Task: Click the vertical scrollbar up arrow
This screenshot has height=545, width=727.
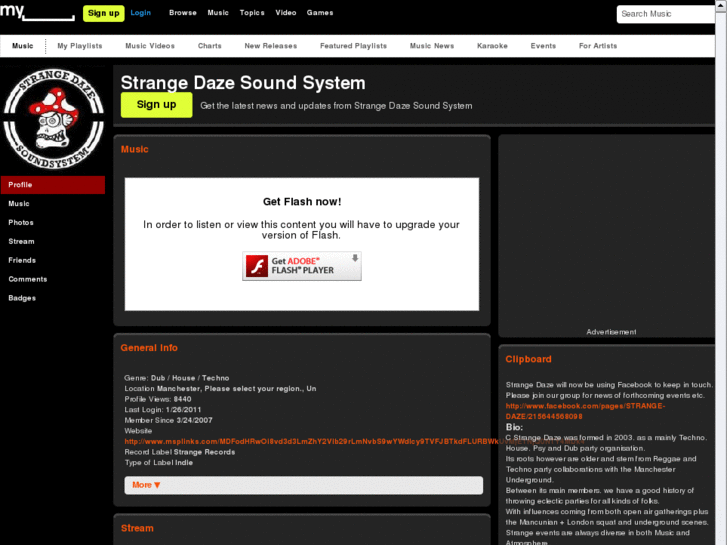Action: (721, 4)
